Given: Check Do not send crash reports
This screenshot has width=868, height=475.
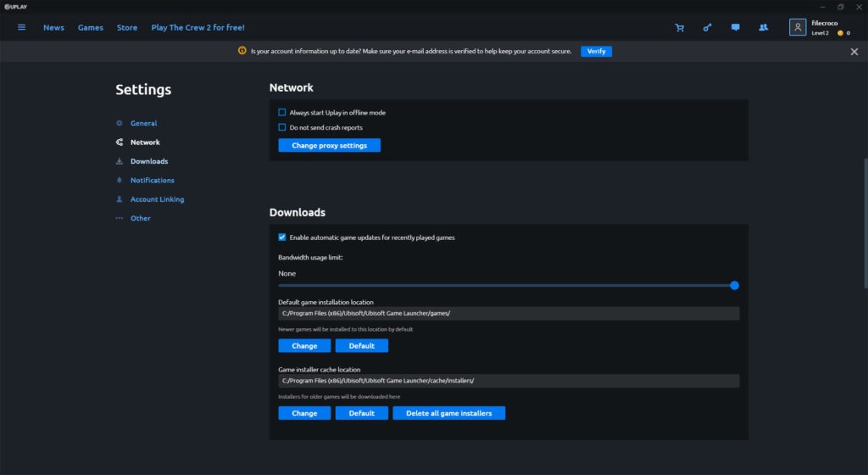Looking at the screenshot, I should coord(281,127).
